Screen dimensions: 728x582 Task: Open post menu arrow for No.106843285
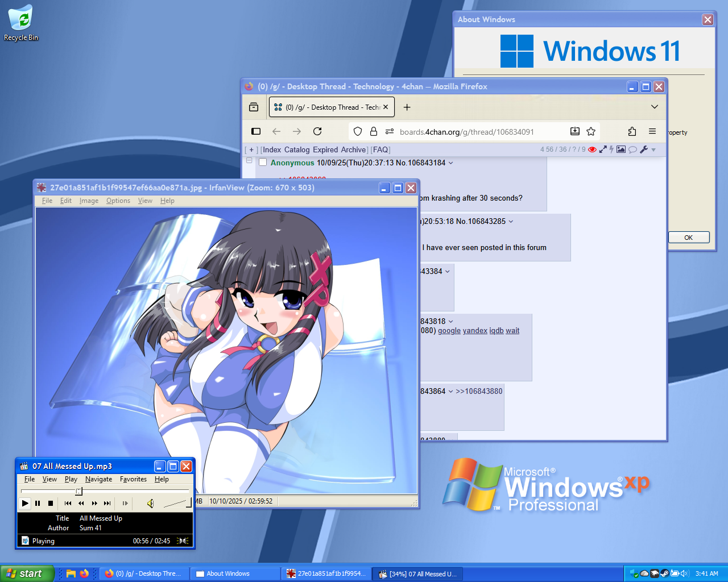click(x=511, y=222)
